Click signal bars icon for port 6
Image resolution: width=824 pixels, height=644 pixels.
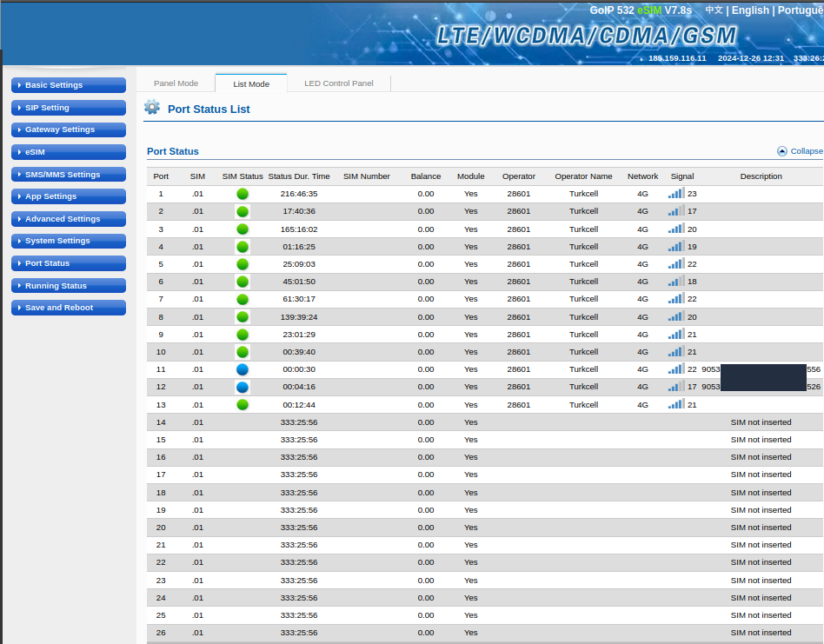tap(676, 281)
